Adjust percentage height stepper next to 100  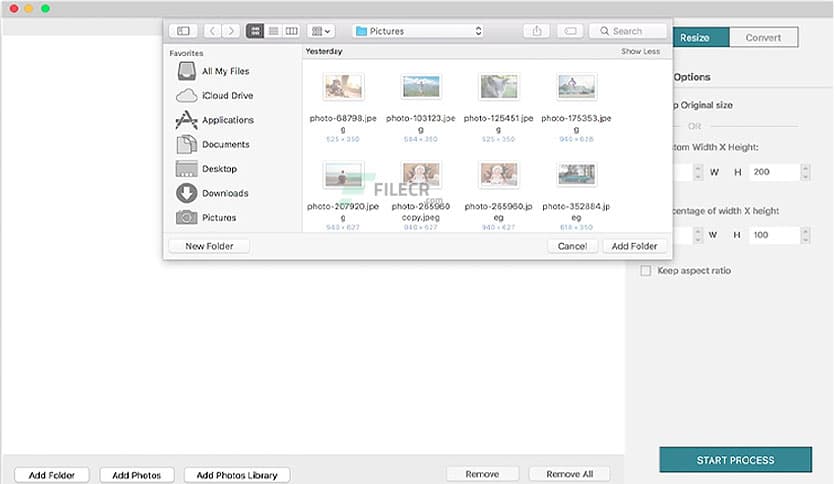(805, 235)
